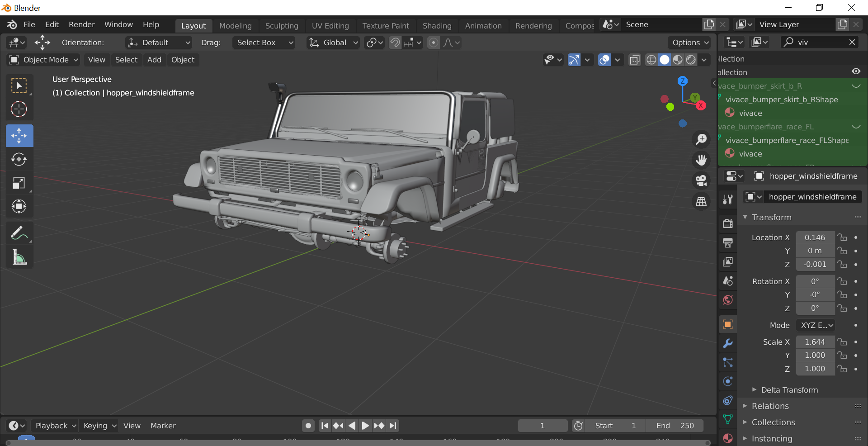Switch perspective/orthographic grid icon
868x446 pixels.
701,201
